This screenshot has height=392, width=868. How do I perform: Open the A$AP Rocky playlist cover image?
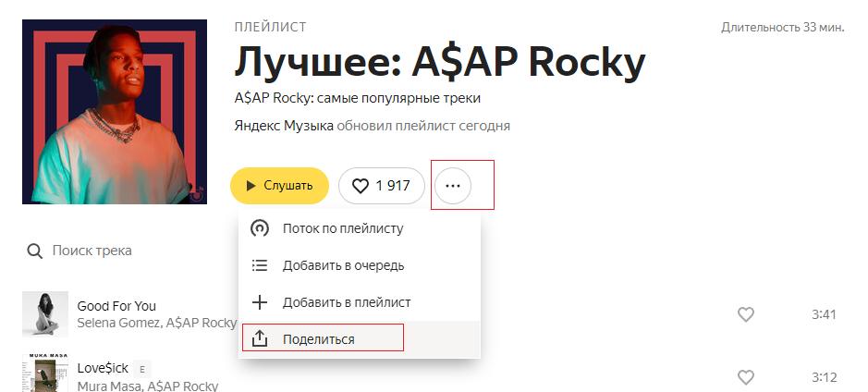click(x=115, y=112)
